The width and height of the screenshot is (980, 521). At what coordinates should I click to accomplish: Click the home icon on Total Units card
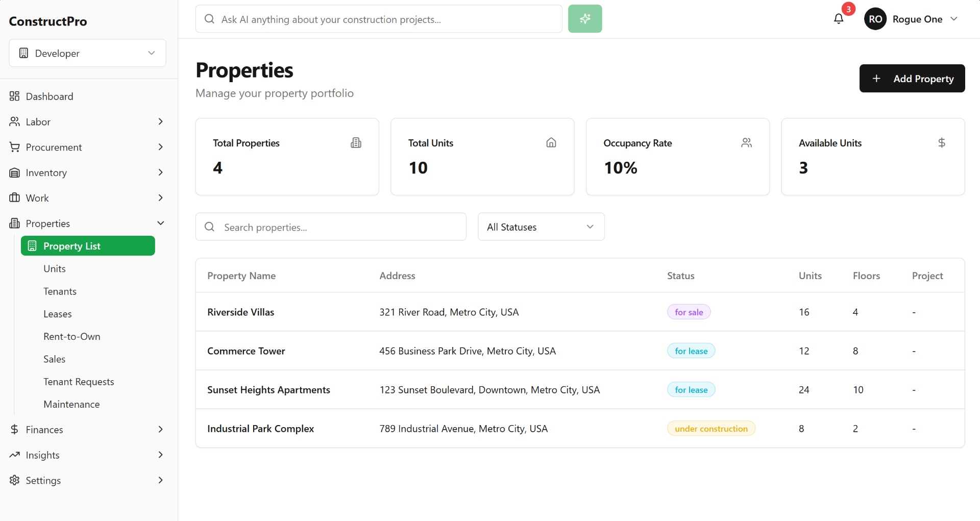pos(551,142)
